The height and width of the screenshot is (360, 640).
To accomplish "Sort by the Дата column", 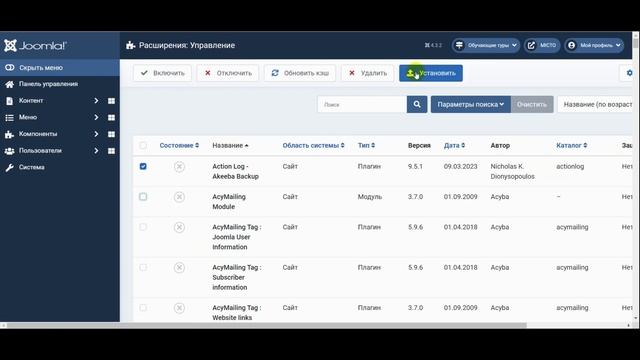I will [x=454, y=145].
